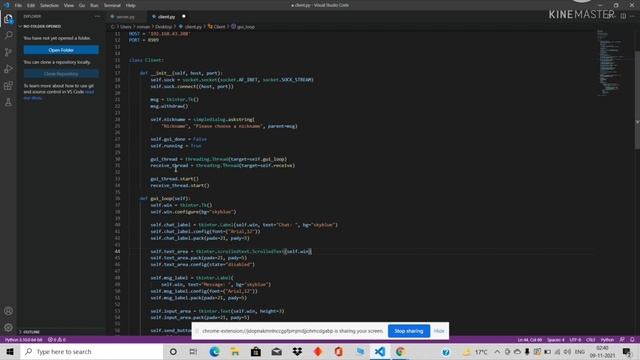The height and width of the screenshot is (360, 640).
Task: Open Task View on the taskbar
Action: (x=193, y=351)
